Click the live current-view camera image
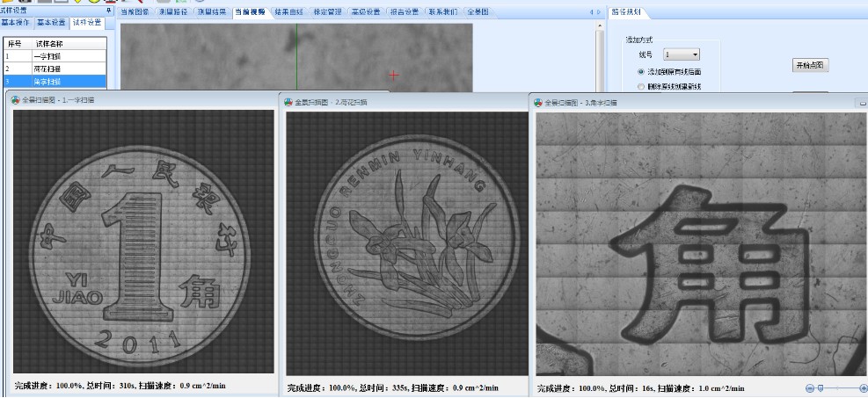Image resolution: width=868 pixels, height=398 pixels. pos(296,57)
